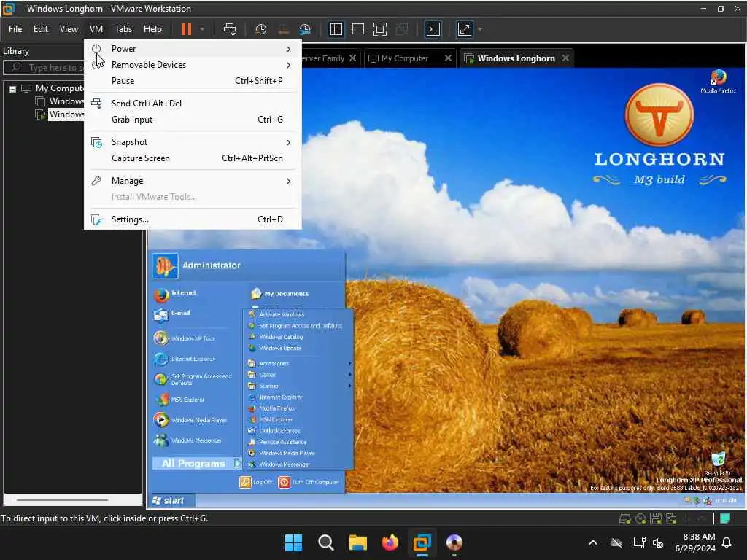747x560 pixels.
Task: Select the highlighted Windows VM in library tree
Action: point(66,114)
